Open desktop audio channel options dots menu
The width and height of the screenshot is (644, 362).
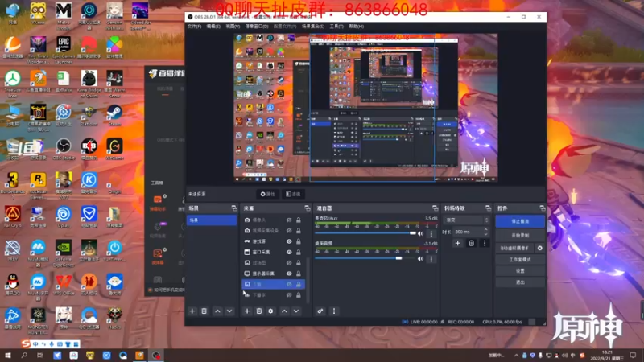tap(431, 259)
